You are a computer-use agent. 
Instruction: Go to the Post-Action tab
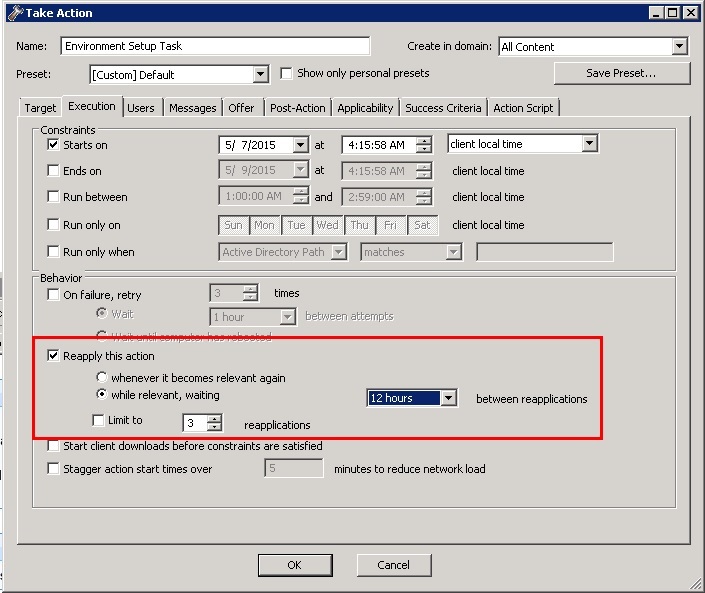(x=298, y=108)
